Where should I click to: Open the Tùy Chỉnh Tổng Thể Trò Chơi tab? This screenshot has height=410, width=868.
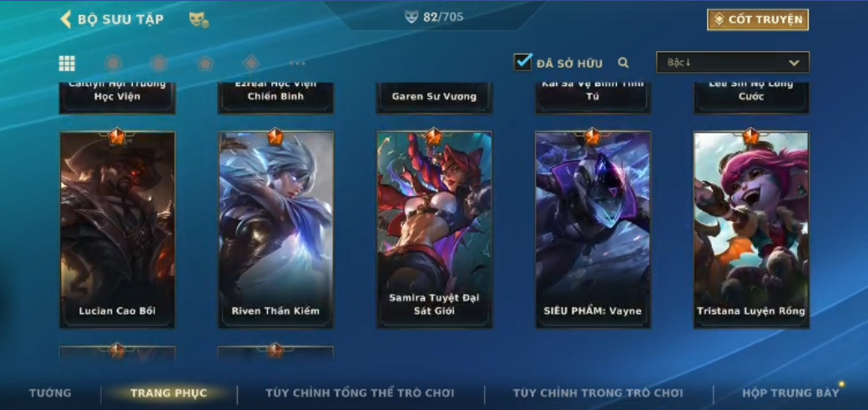(x=360, y=392)
